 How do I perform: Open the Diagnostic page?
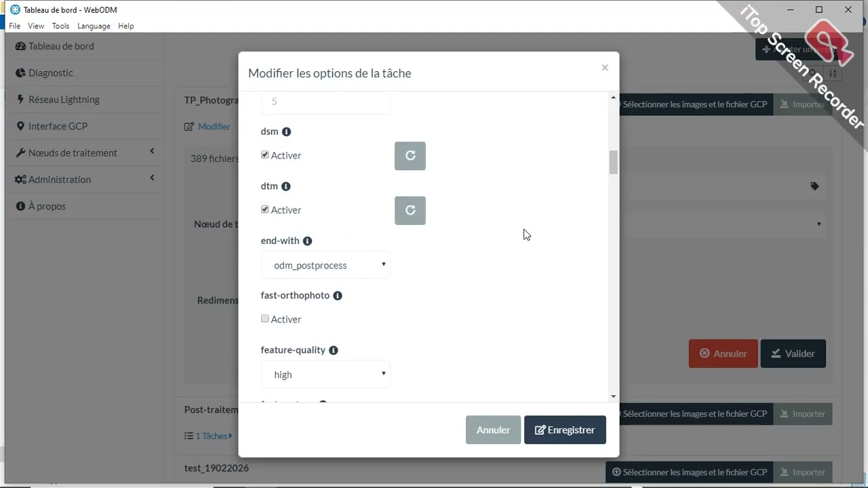51,73
